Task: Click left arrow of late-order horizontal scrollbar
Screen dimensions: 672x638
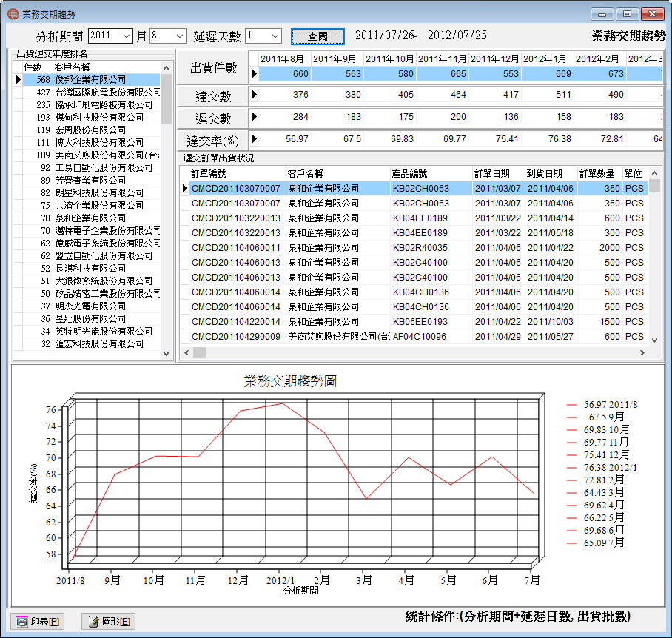Action: click(x=187, y=352)
